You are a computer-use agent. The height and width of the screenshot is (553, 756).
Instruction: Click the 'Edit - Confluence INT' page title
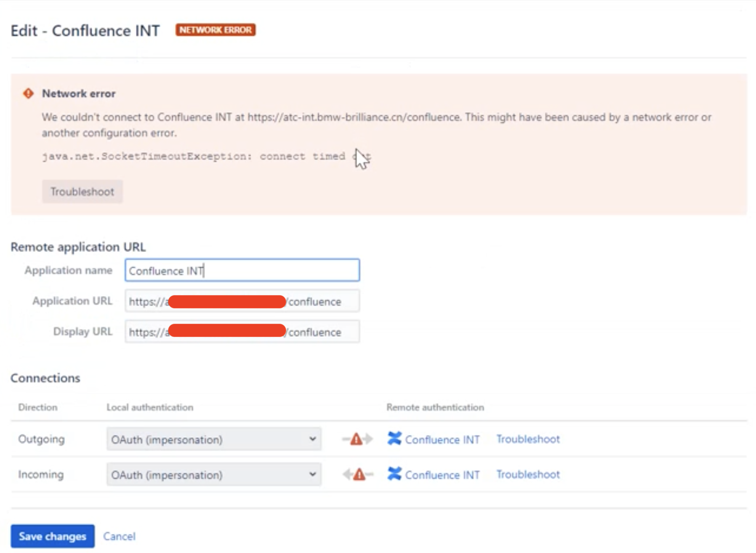click(x=85, y=31)
